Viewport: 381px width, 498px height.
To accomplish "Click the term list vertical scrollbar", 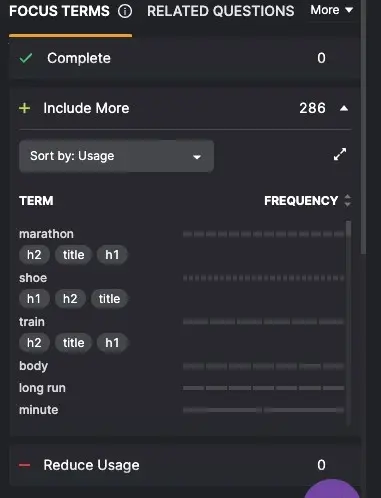I will click(x=349, y=323).
